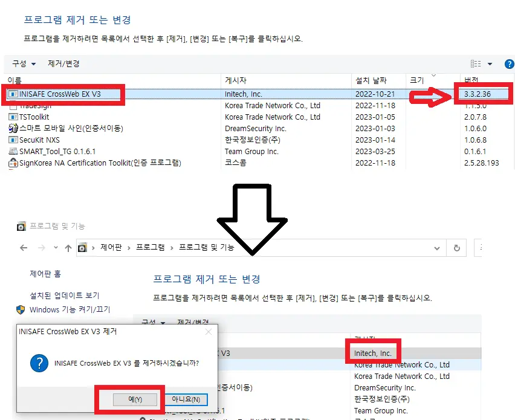This screenshot has width=515, height=420.
Task: Navigate to 프로그램 breadcrumb
Action: tap(151, 247)
